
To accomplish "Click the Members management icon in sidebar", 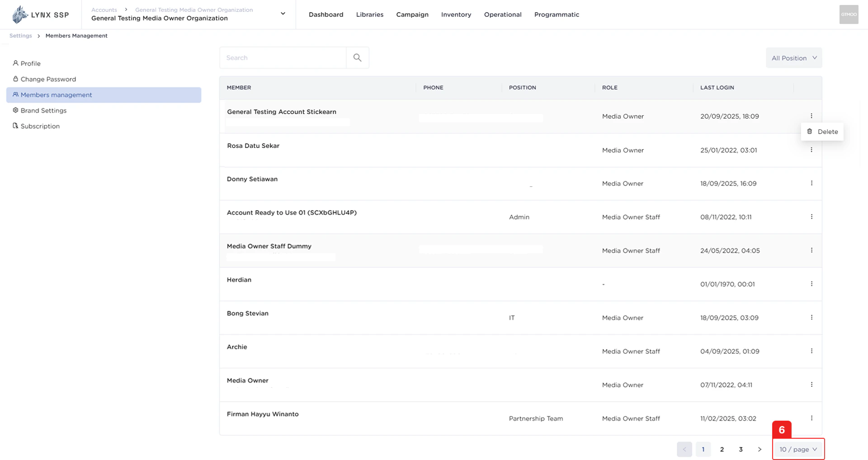I will point(15,95).
